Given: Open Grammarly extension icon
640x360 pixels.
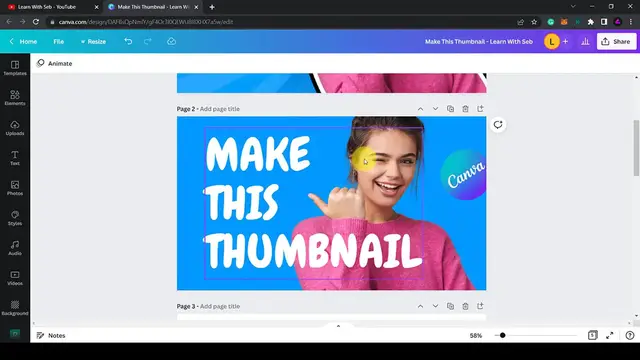Looking at the screenshot, I should (x=551, y=22).
